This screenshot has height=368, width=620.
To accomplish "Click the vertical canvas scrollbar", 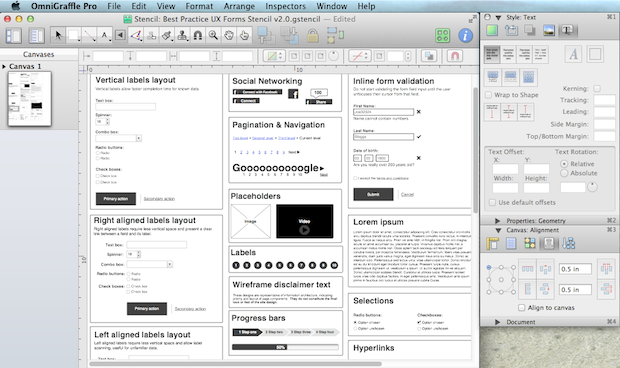I will (x=475, y=150).
